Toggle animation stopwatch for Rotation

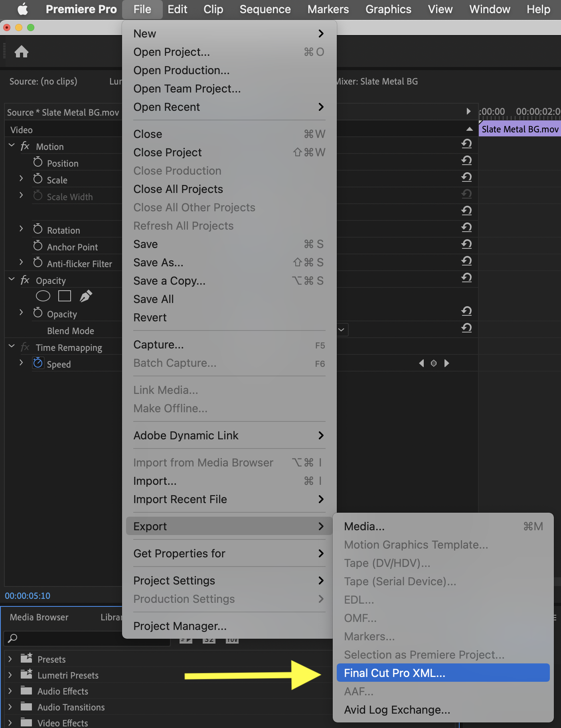pos(38,229)
